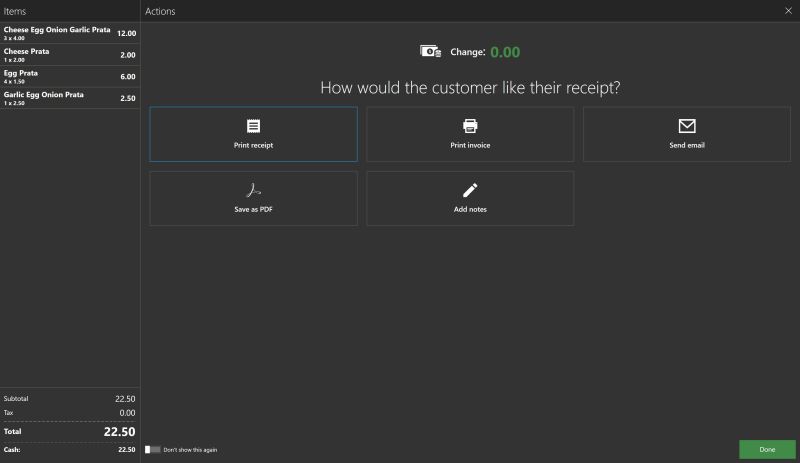This screenshot has width=800, height=463.
Task: Toggle the "Don't show this again" switch
Action: [153, 450]
